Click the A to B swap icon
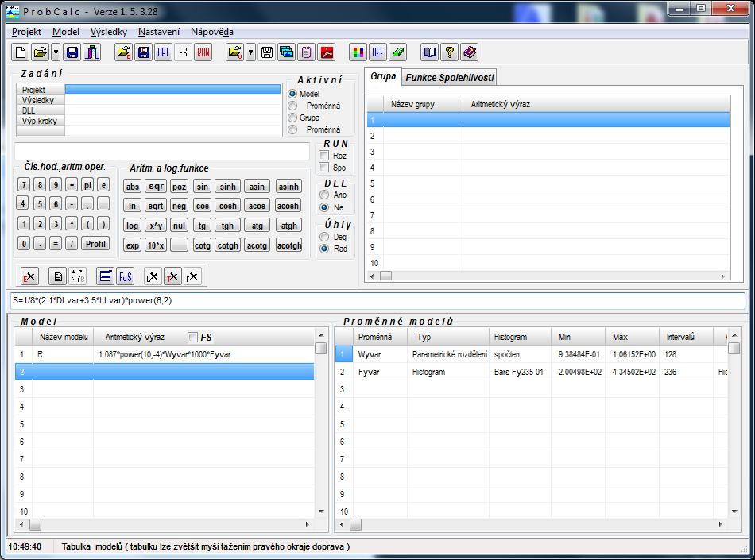This screenshot has width=755, height=560. (78, 276)
